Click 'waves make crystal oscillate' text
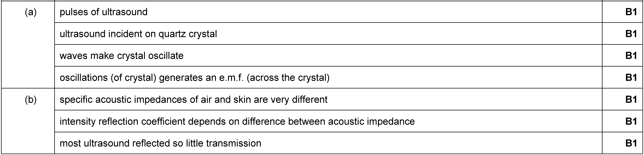The image size is (644, 155). 121,56
